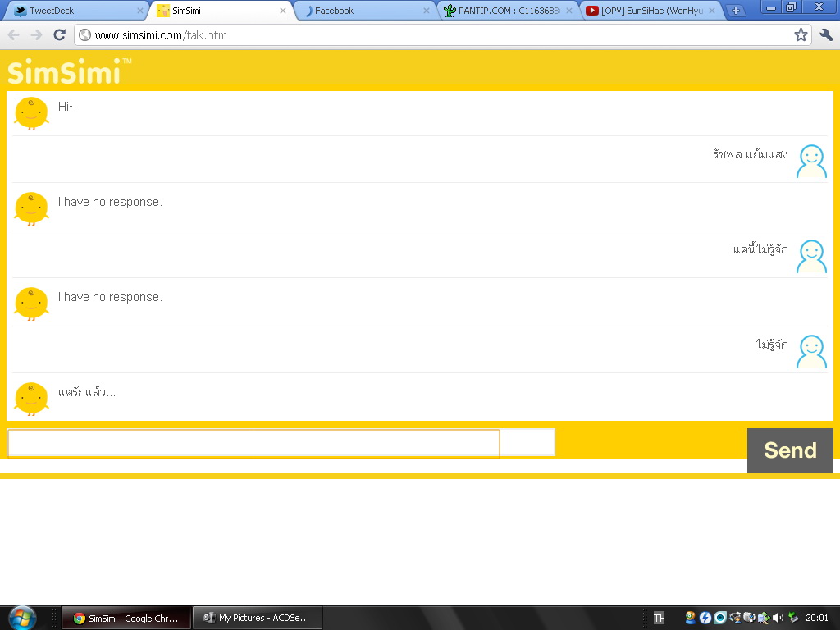Click the TH language indicator
This screenshot has height=630, width=840.
(659, 619)
